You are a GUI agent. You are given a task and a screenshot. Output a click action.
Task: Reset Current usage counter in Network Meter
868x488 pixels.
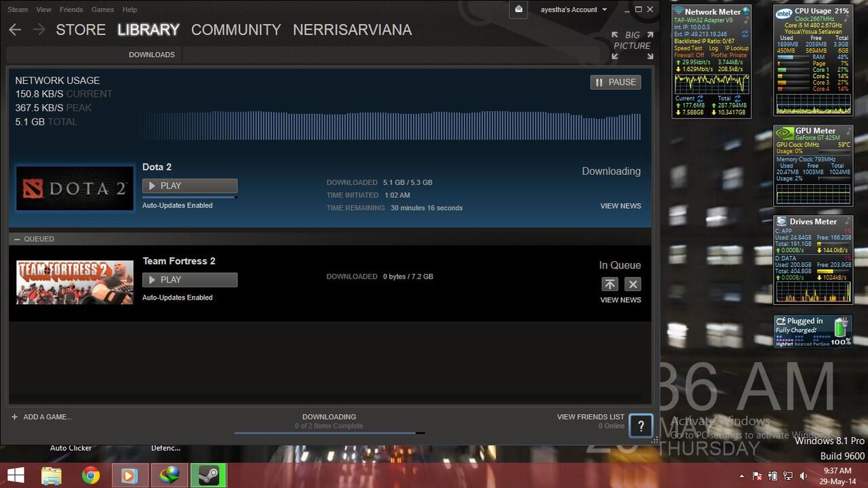(x=701, y=98)
